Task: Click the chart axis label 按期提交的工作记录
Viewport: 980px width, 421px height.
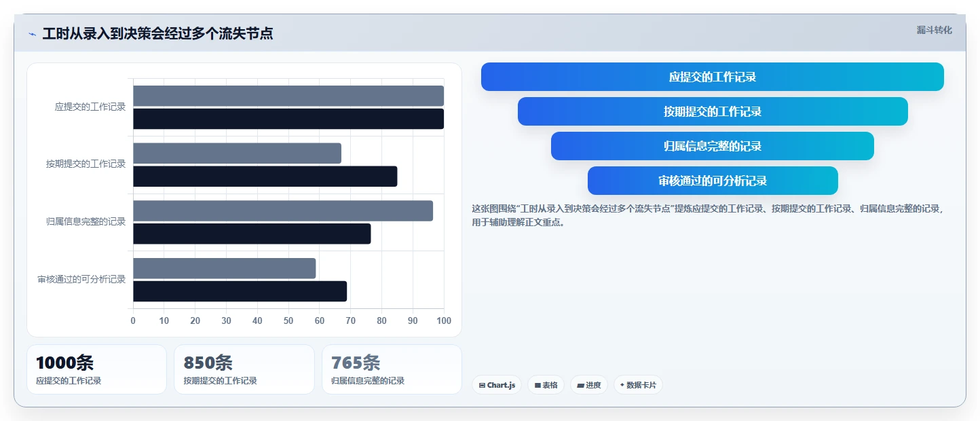Action: tap(86, 164)
